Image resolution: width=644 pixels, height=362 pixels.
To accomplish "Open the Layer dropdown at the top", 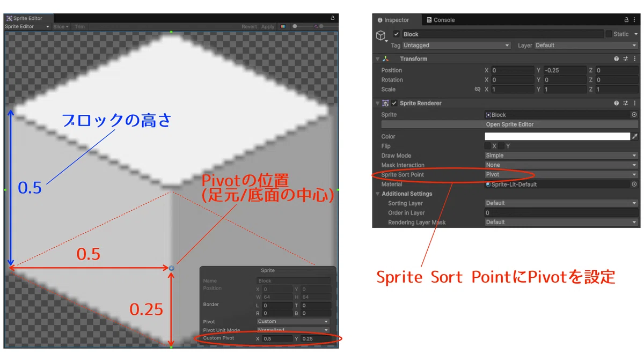I will coord(586,46).
